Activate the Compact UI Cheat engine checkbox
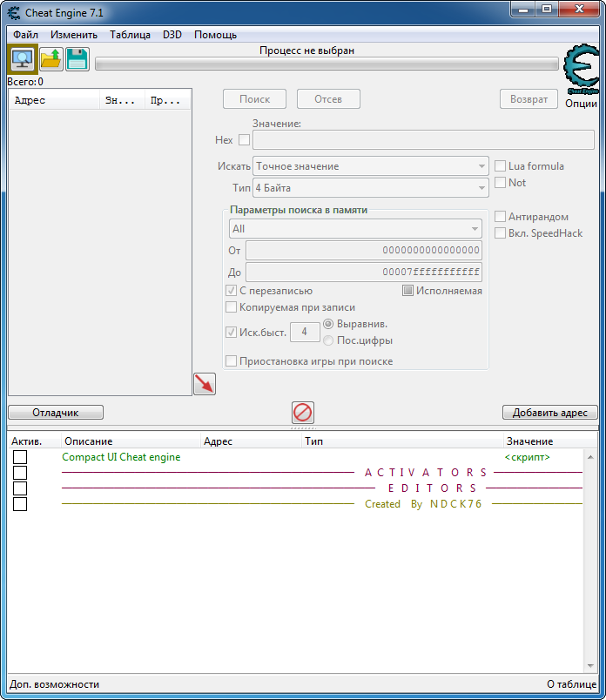Image resolution: width=606 pixels, height=700 pixels. [x=20, y=457]
